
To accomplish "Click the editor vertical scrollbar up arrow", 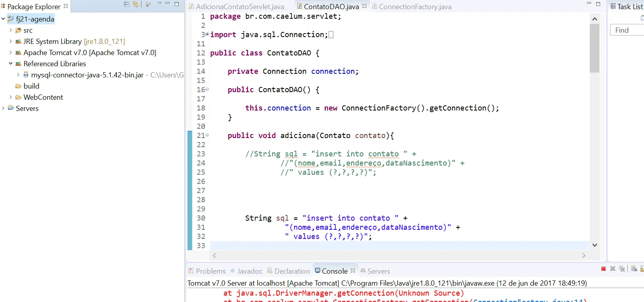I will tap(595, 19).
